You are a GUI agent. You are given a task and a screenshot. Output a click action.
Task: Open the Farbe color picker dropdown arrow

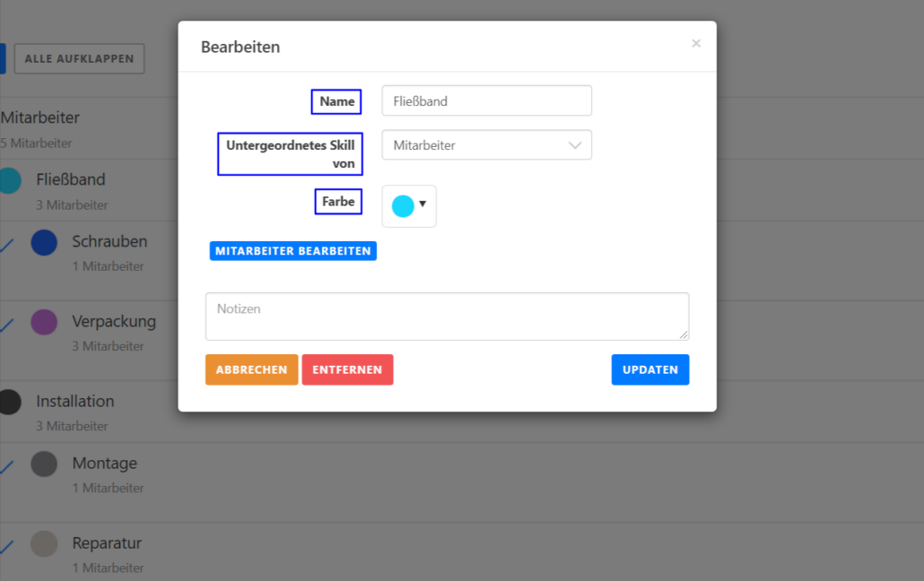[x=423, y=204]
